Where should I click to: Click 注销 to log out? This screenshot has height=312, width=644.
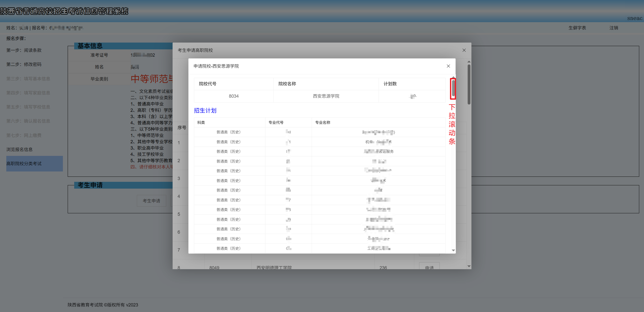[x=613, y=28]
